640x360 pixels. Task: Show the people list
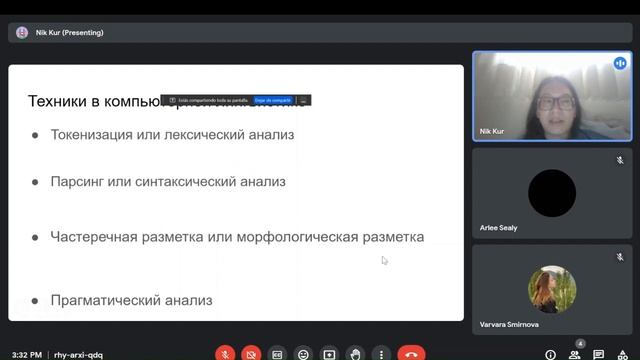click(575, 355)
